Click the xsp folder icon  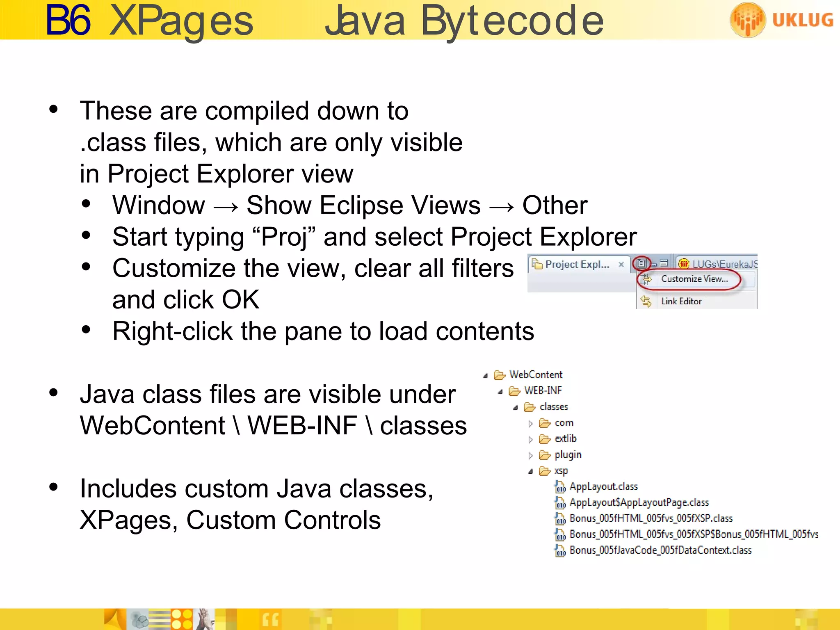coord(544,471)
